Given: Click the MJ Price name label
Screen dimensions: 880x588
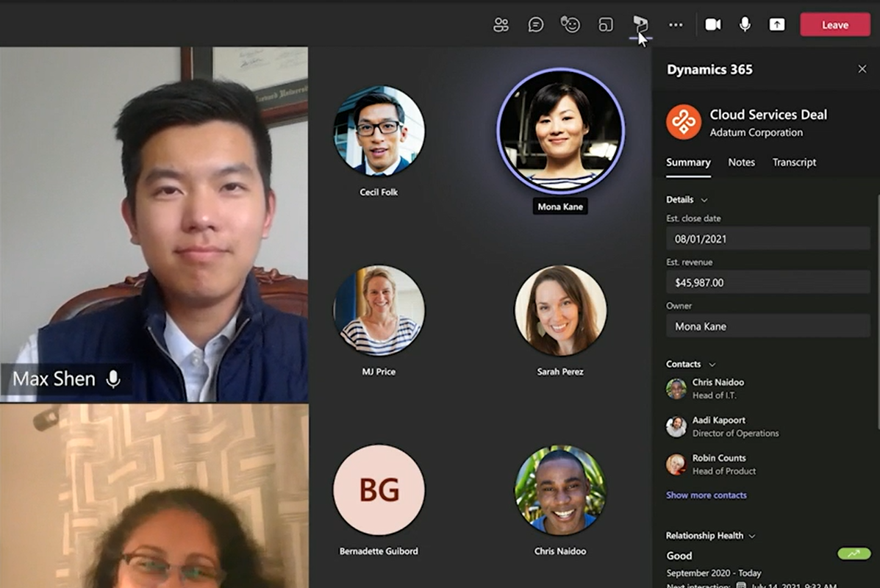Looking at the screenshot, I should click(x=379, y=372).
